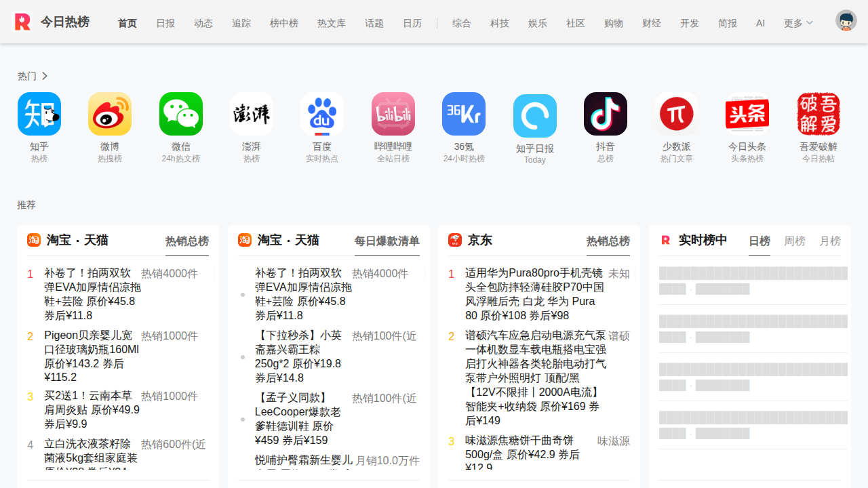Open the 吾爱破解 hot posts icon
This screenshot has width=868, height=488.
[x=818, y=114]
